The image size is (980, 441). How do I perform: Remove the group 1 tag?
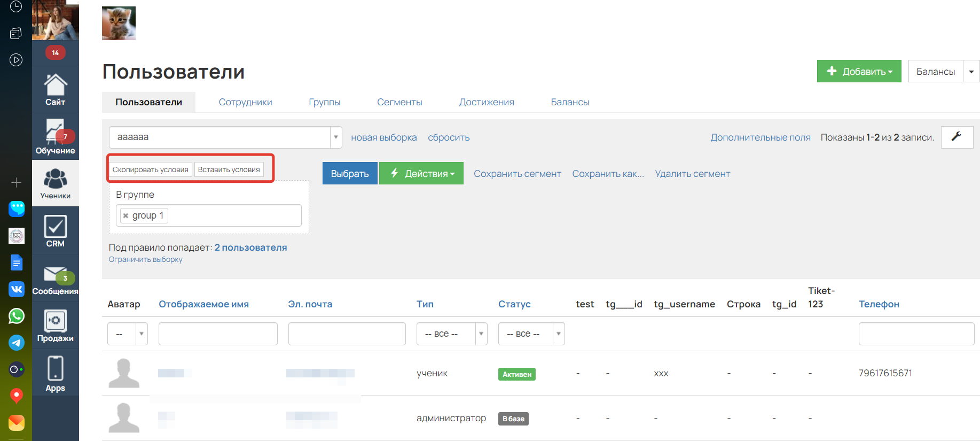(126, 216)
